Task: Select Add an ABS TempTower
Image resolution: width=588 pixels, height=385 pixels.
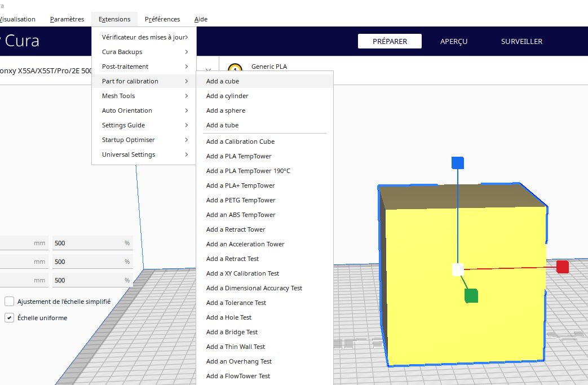Action: 265,214
